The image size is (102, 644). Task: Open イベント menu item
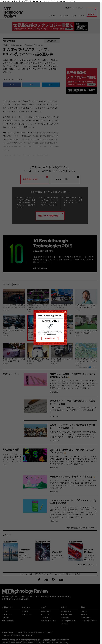tap(82, 16)
